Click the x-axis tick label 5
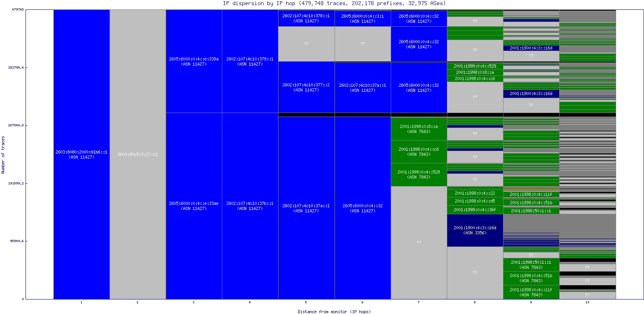Image resolution: width=644 pixels, height=314 pixels. point(306,302)
